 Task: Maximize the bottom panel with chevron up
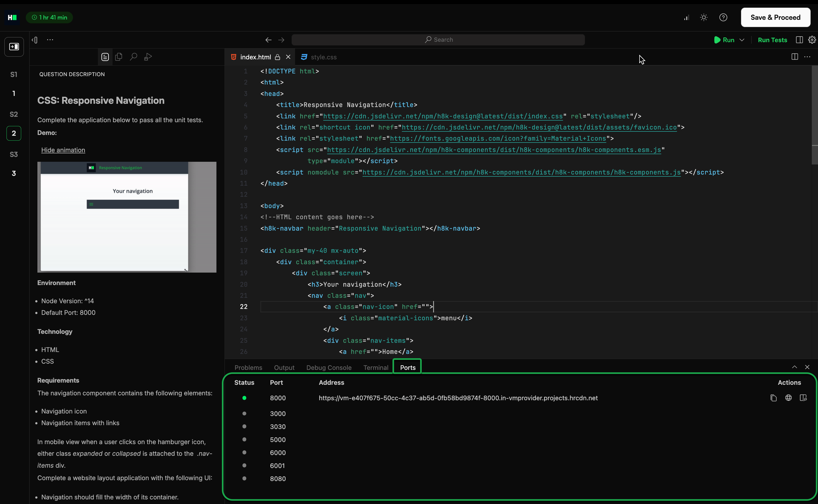[x=794, y=367]
